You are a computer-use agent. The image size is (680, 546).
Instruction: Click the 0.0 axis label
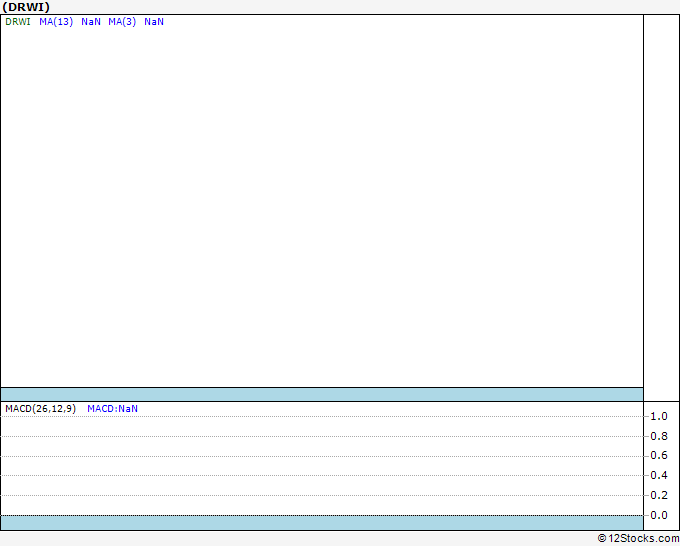[659, 516]
